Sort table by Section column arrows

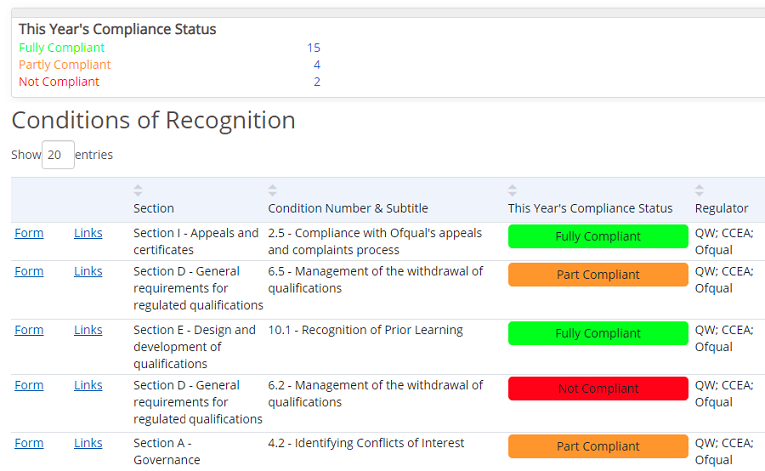click(138, 190)
